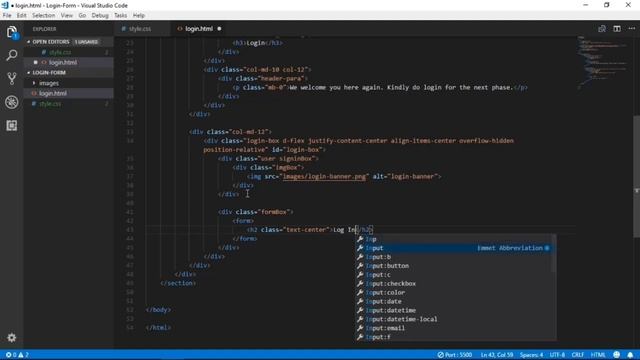
Task: Click info icon on Emmet Abbreviation suggestion
Action: pos(547,248)
